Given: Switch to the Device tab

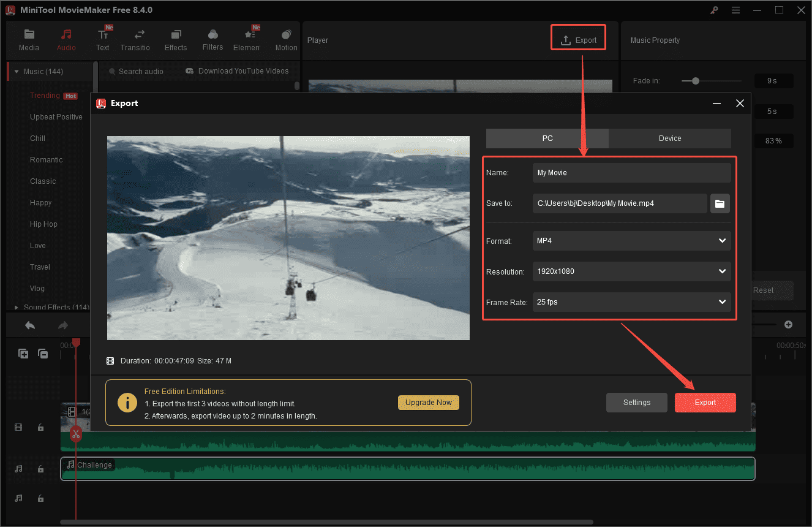Looking at the screenshot, I should [670, 138].
